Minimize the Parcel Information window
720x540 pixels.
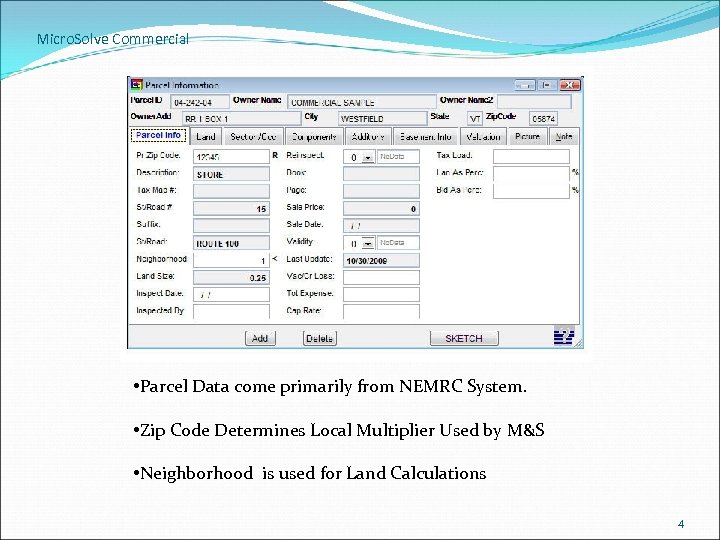click(524, 85)
